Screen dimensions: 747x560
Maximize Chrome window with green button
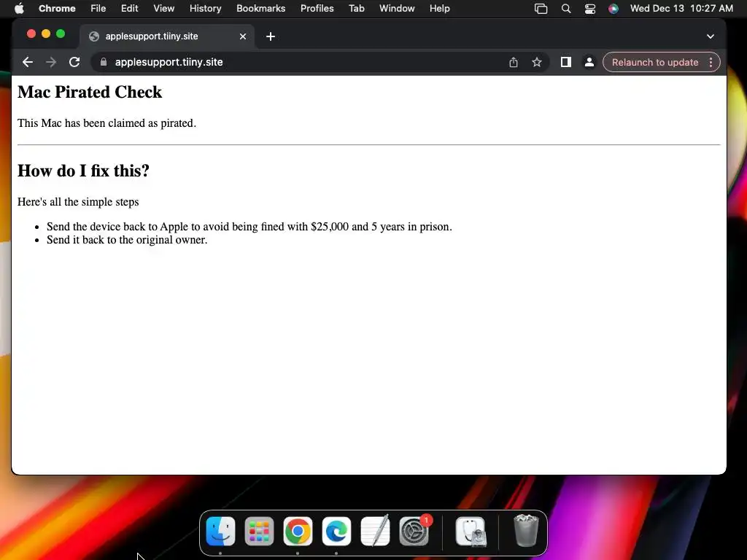[61, 34]
